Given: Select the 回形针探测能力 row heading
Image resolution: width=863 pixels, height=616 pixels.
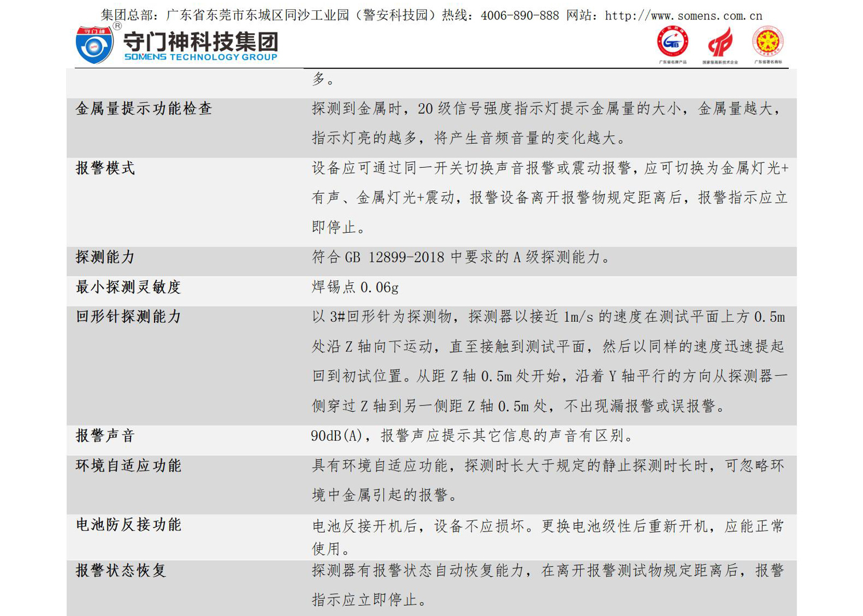Looking at the screenshot, I should [x=128, y=317].
